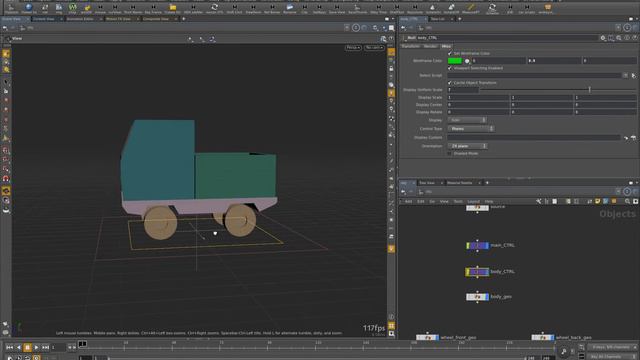The height and width of the screenshot is (360, 640).
Task: Open the Tools menu in network editor
Action: [x=458, y=202]
